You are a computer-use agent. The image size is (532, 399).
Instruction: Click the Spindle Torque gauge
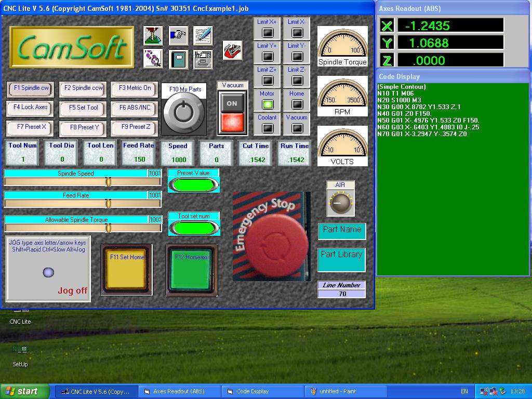click(x=342, y=46)
